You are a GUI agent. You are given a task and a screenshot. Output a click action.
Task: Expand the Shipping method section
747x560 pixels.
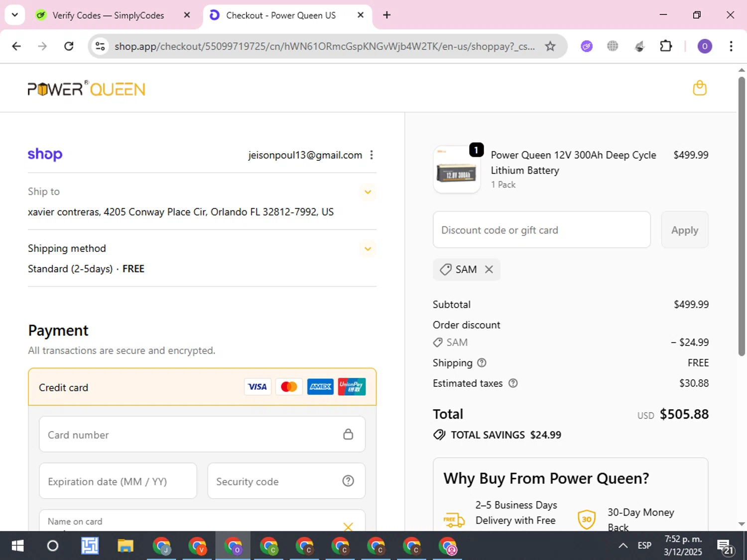(368, 249)
